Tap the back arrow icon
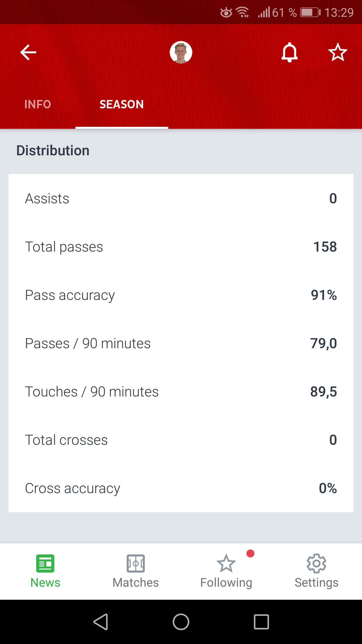Screen dimensions: 362x644 pos(28,52)
